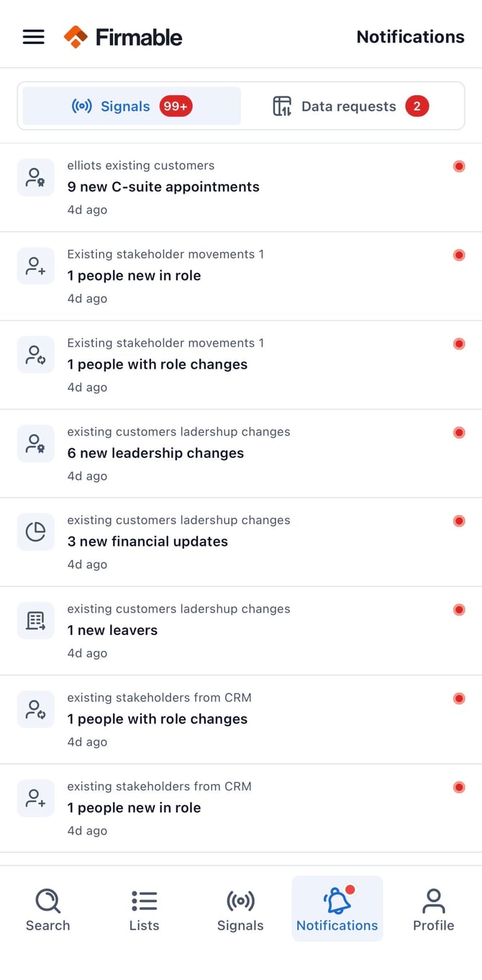Image resolution: width=482 pixels, height=980 pixels.
Task: Open the 9 new C-suite appointments notification
Action: [241, 187]
